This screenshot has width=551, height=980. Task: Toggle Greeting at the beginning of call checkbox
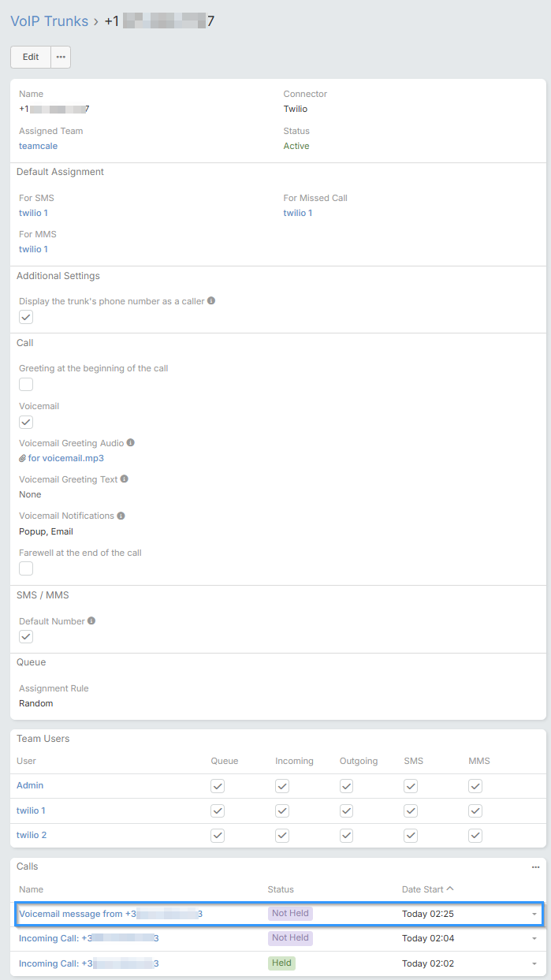[26, 385]
